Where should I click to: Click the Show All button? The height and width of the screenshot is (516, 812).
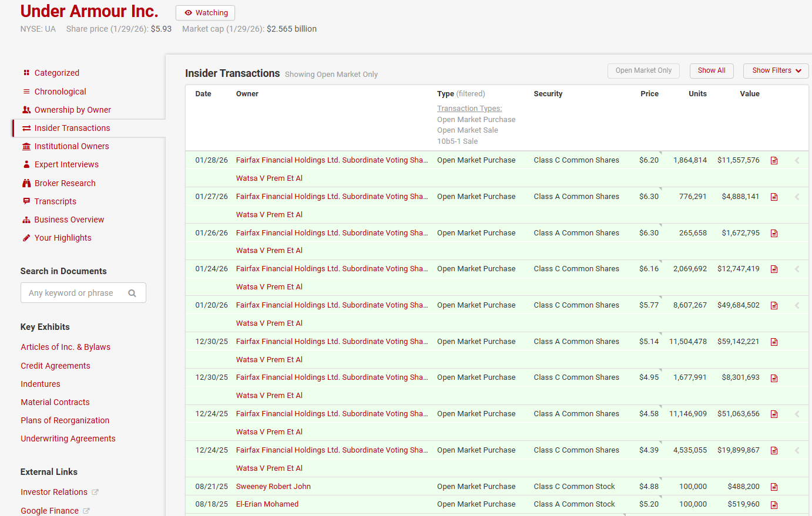point(712,70)
